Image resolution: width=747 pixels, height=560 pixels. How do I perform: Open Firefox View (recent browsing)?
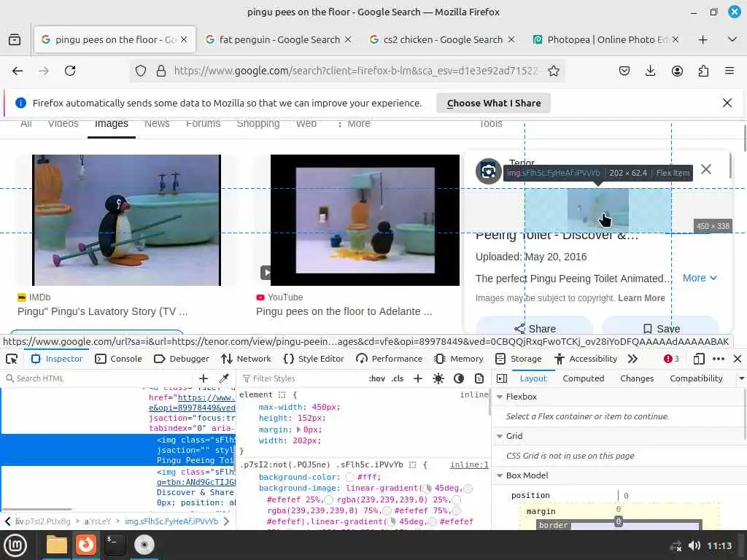[15, 39]
